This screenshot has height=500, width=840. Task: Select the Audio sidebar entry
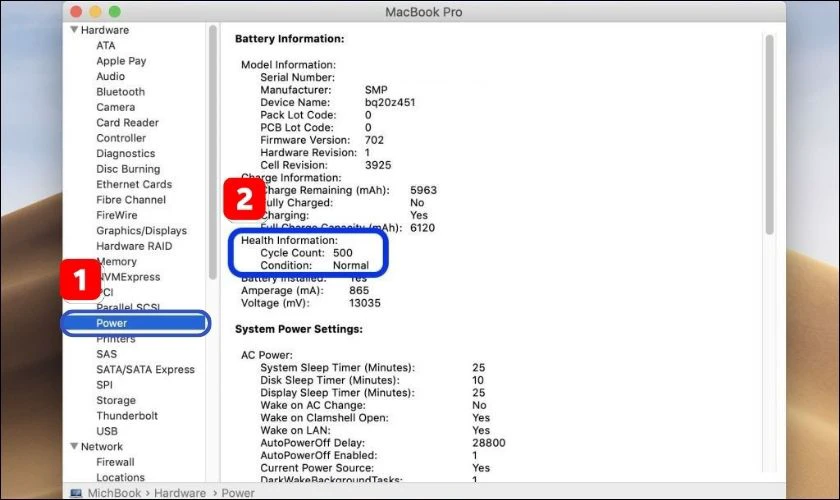click(110, 76)
